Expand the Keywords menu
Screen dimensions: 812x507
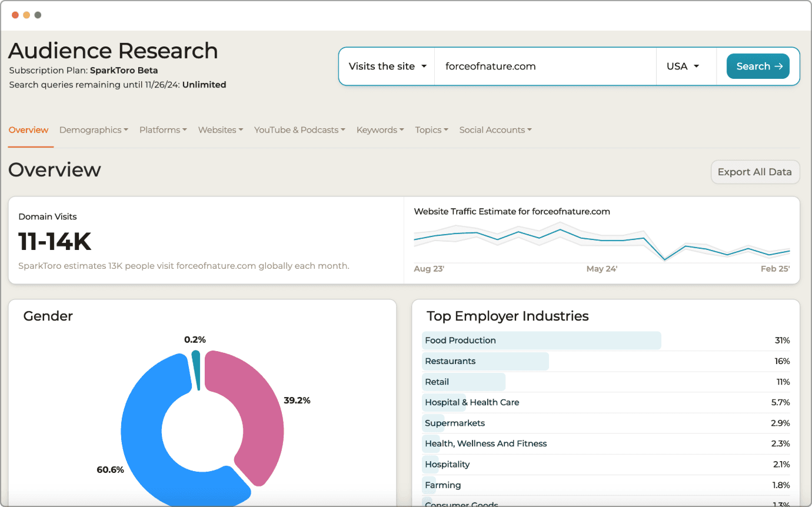[380, 130]
